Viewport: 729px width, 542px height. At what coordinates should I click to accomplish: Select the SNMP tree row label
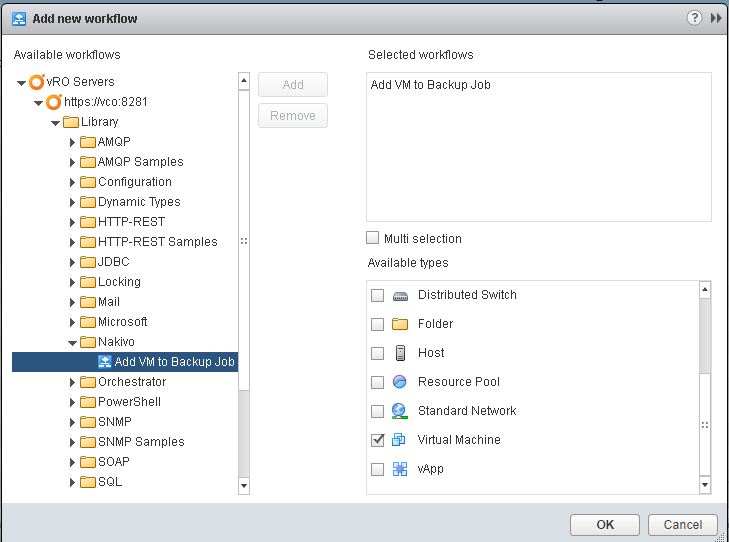(x=115, y=422)
